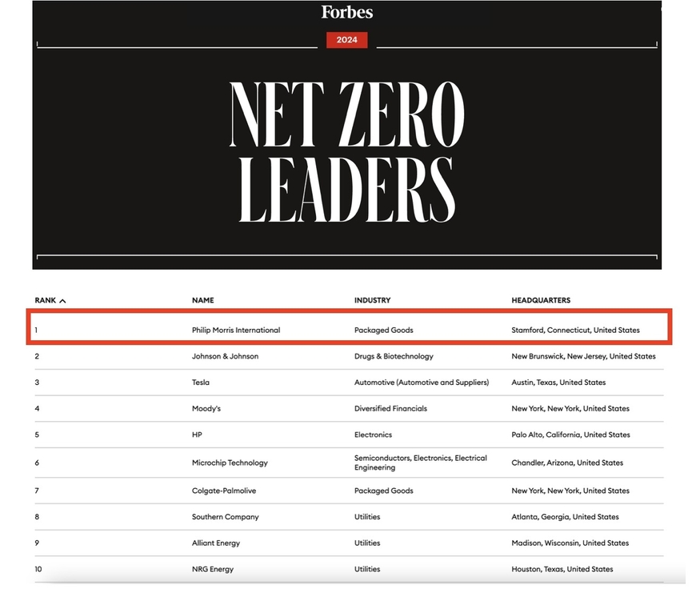Click the NET ZERO LEADERS headline
Screen dimensions: 700x605
(x=346, y=152)
